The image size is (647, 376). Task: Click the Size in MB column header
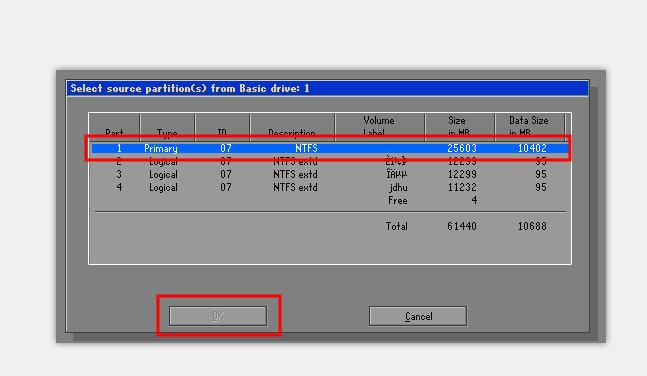[459, 127]
